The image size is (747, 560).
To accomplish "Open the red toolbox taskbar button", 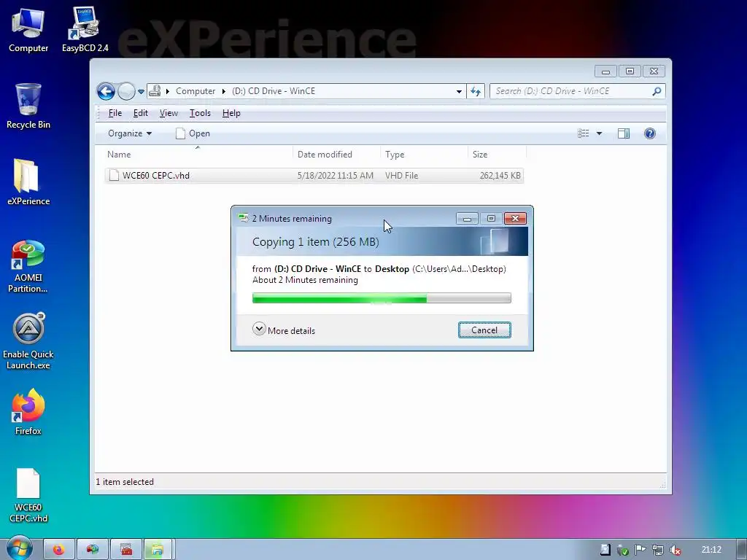I will 126,549.
